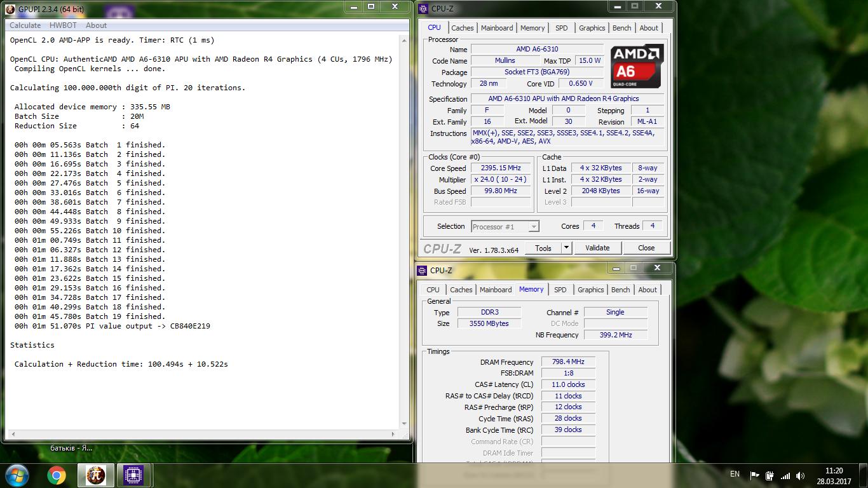Expand the Tools dropdown arrow

point(567,248)
